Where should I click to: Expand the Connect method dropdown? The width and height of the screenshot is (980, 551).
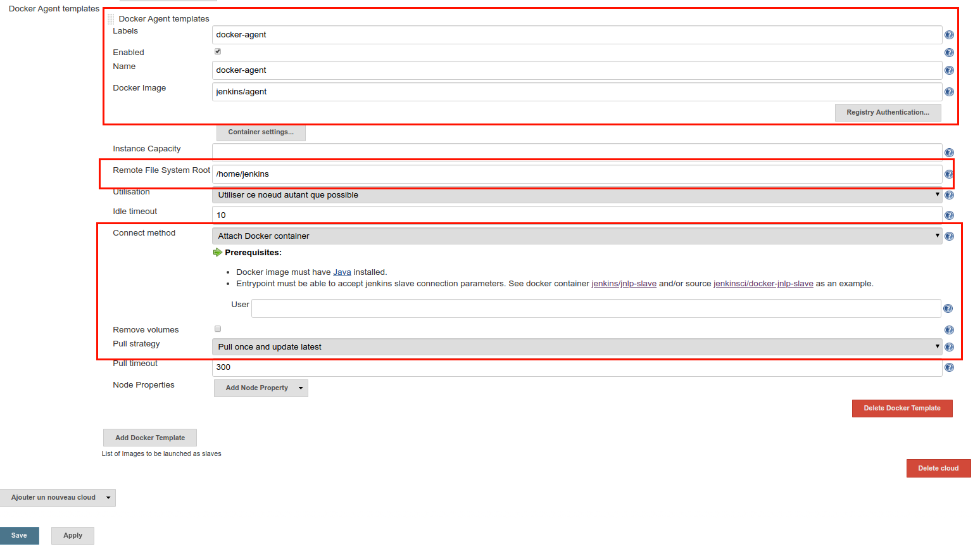pos(576,236)
